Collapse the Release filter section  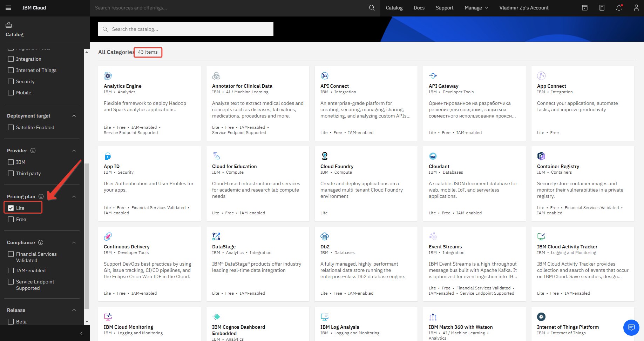click(74, 310)
